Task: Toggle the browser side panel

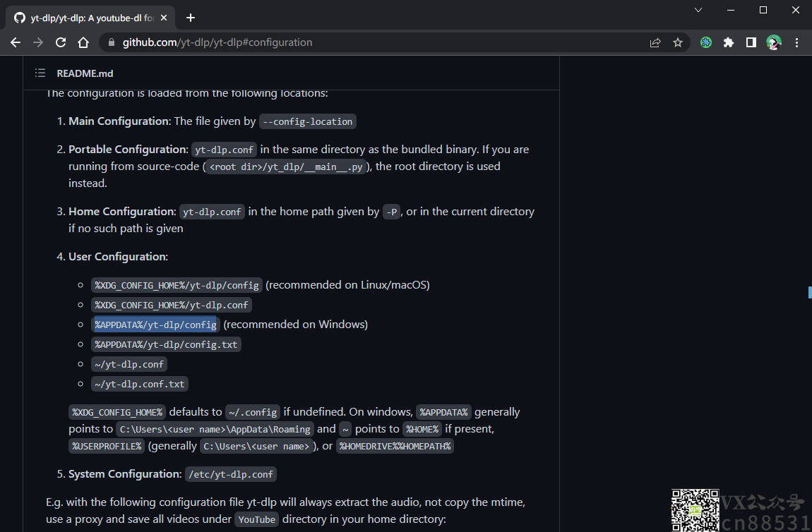Action: 751,42
